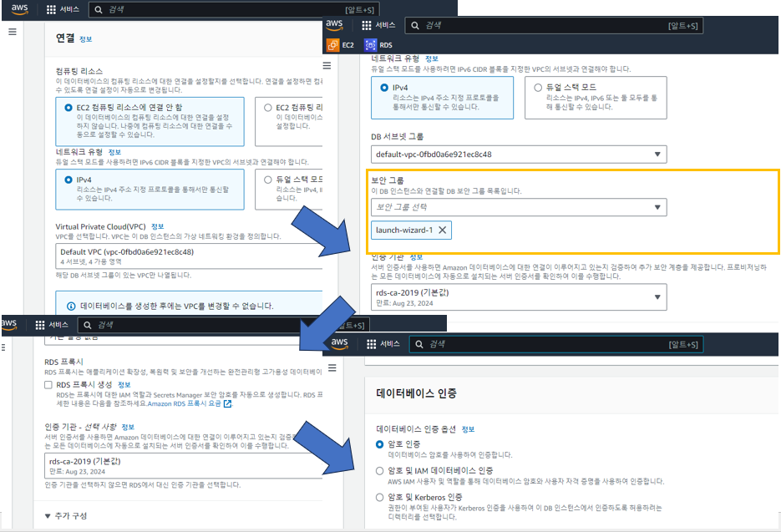Open 서비스 grid menu above 데이터베이스 인증 panel
This screenshot has height=532, width=781.
pos(383,344)
